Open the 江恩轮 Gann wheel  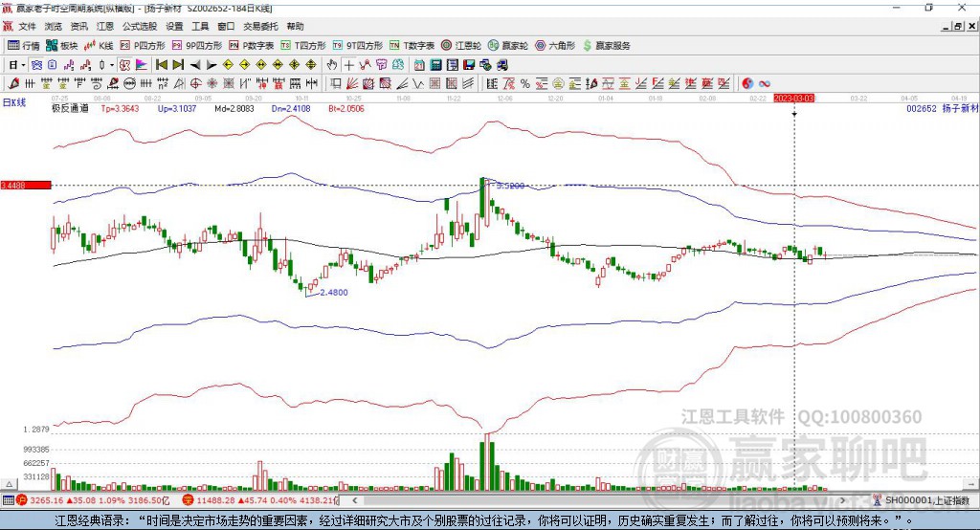461,46
